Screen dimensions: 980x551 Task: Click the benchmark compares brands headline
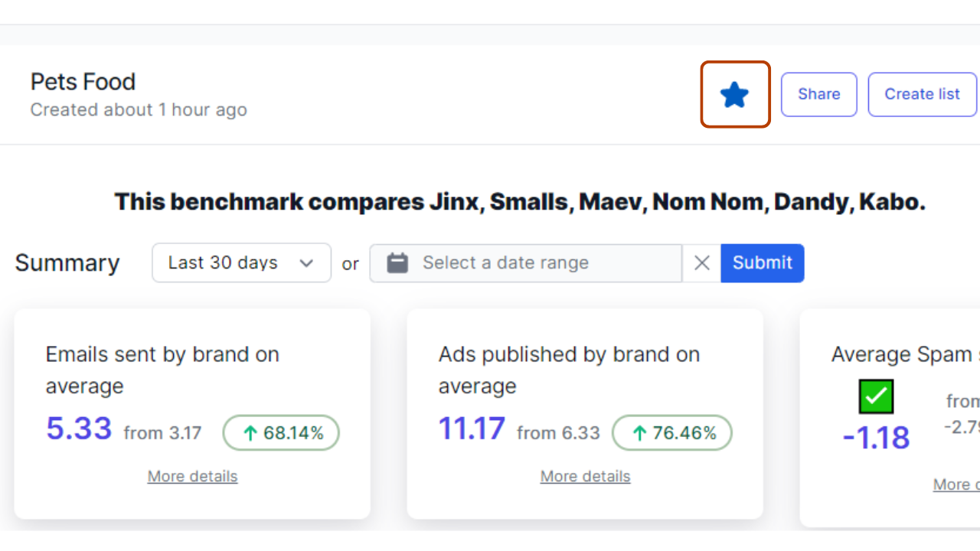(x=520, y=202)
